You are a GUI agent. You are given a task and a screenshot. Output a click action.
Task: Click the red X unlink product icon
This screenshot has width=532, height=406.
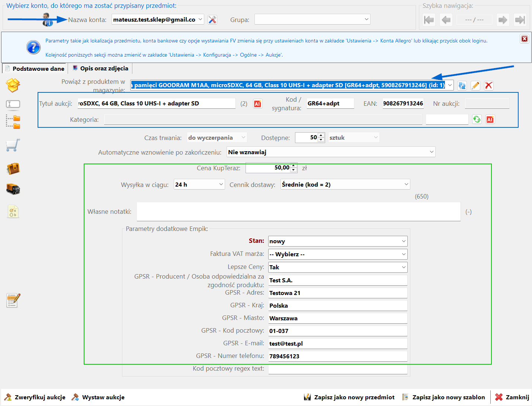488,85
